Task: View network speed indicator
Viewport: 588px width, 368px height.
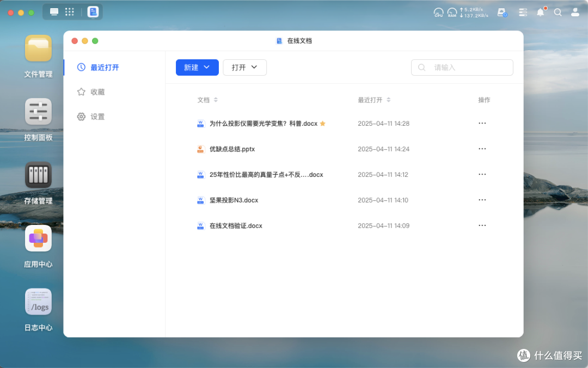Action: 474,13
